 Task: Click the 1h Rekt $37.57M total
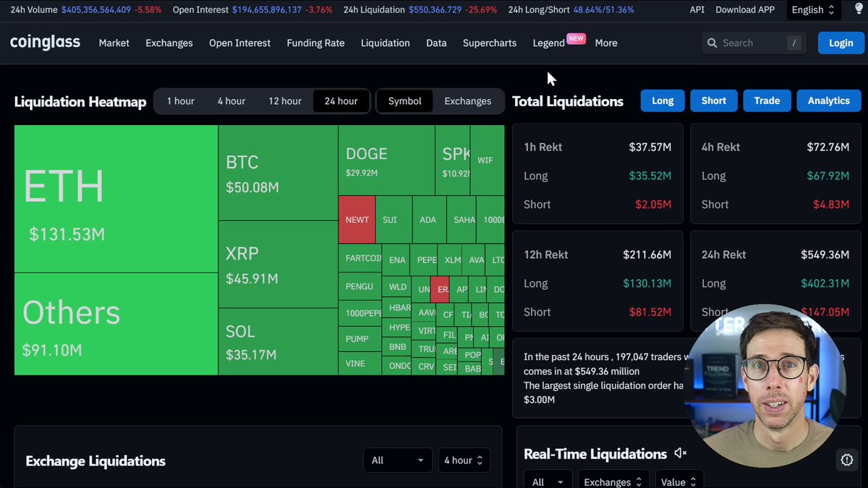pos(650,147)
